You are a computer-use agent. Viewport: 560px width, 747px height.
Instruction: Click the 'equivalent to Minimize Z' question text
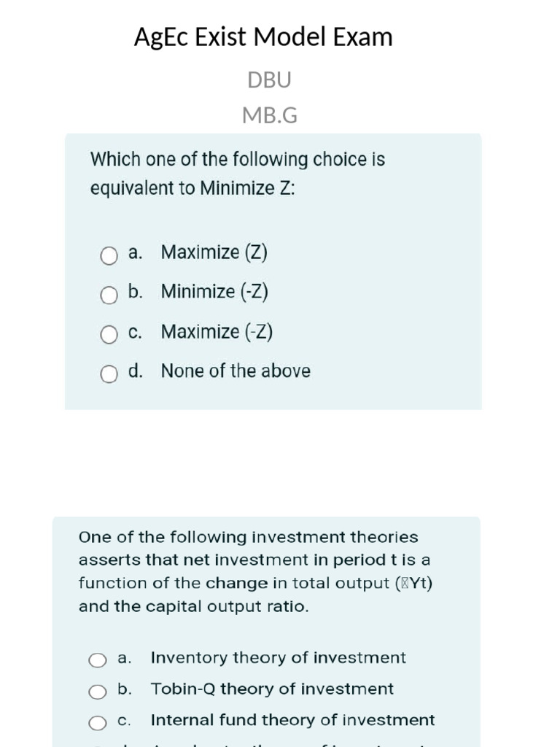pos(192,187)
